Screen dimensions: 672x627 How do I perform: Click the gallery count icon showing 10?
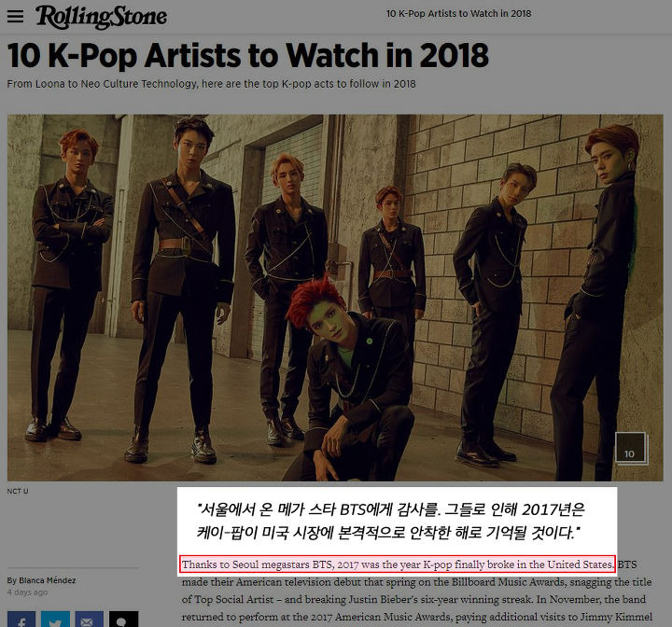coord(631,448)
